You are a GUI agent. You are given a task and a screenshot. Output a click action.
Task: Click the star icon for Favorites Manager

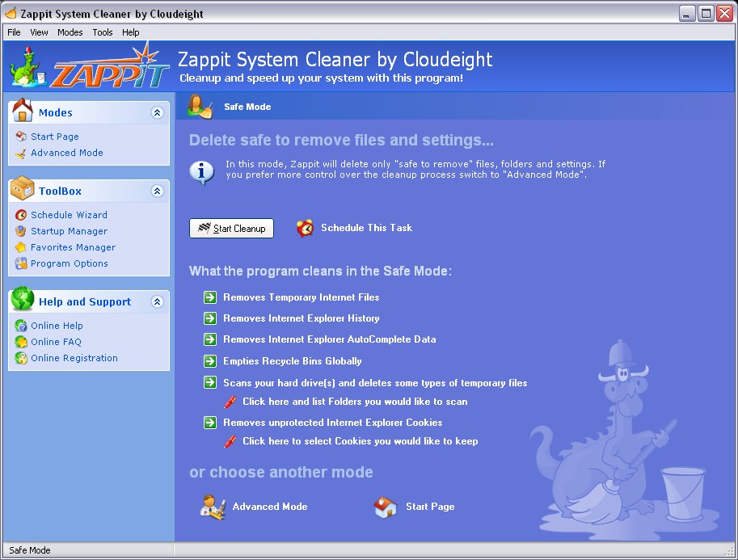click(x=21, y=247)
